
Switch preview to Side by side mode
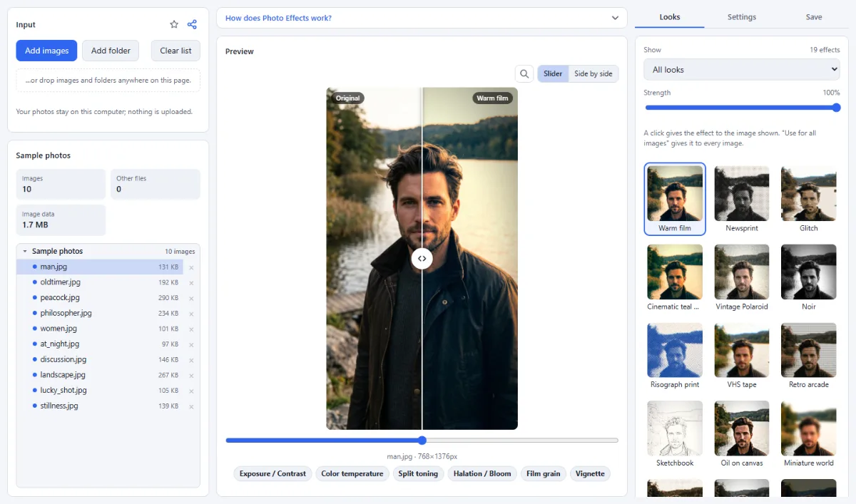593,73
